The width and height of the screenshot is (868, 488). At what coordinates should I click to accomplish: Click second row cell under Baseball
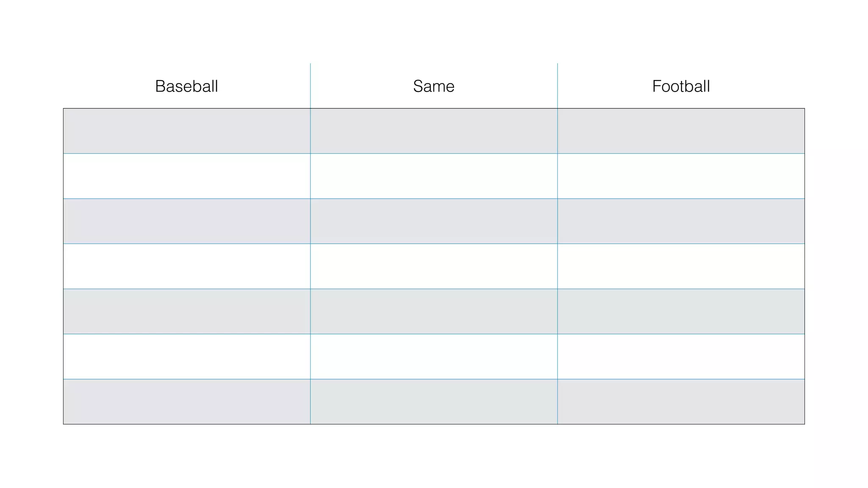click(186, 176)
